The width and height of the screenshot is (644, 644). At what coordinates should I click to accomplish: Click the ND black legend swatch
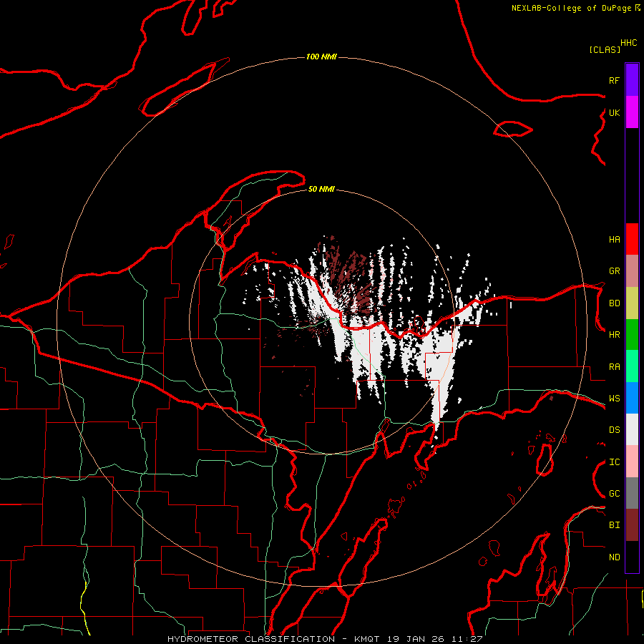click(x=632, y=557)
